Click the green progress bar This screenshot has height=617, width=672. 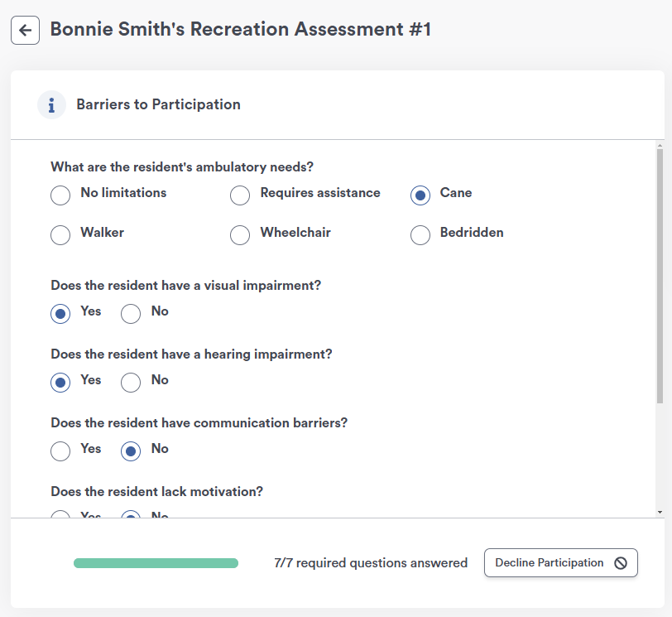coord(156,563)
